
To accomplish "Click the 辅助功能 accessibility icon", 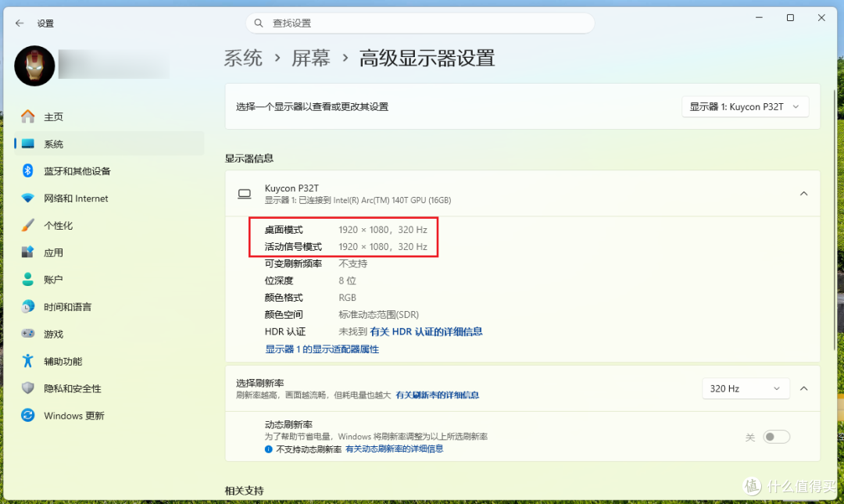I will (x=28, y=361).
